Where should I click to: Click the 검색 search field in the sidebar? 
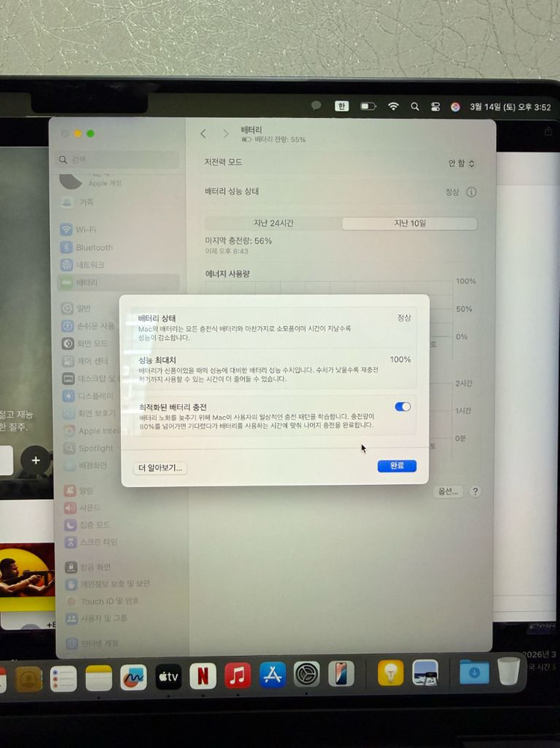click(118, 159)
